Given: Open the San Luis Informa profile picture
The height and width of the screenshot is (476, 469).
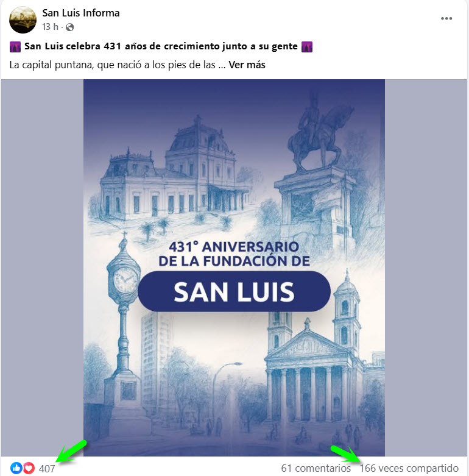Looking at the screenshot, I should tap(23, 20).
